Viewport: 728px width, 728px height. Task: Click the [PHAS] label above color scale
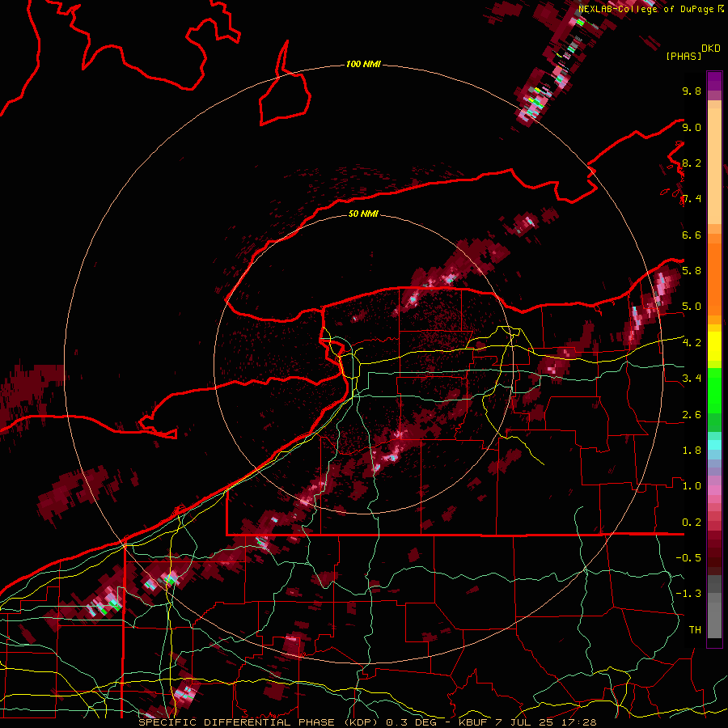coord(684,56)
